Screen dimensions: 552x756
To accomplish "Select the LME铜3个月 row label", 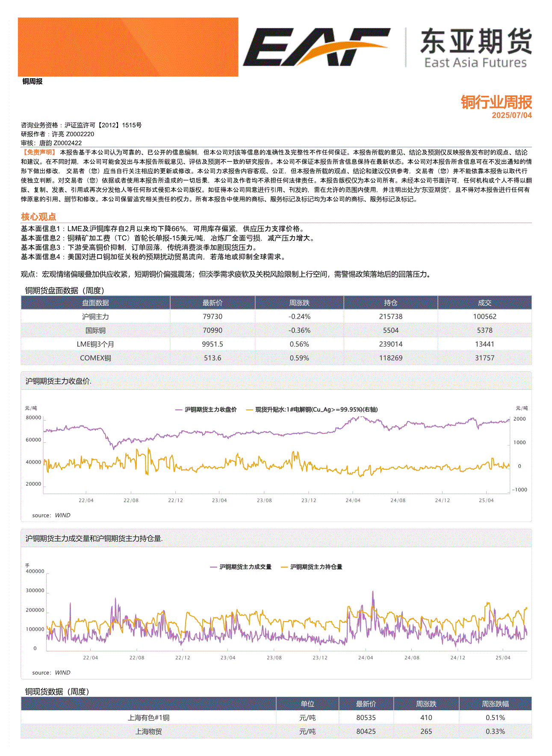I will point(95,344).
